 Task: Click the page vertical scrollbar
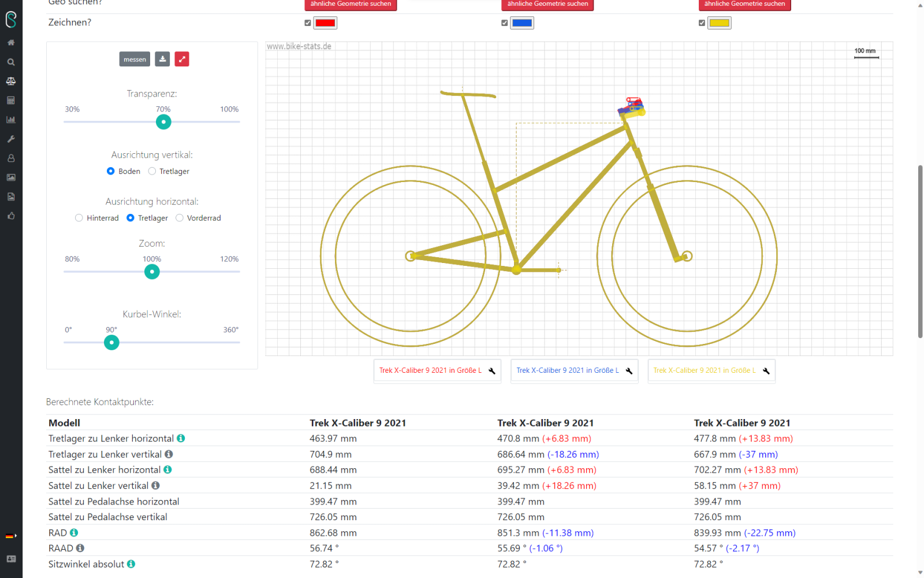tap(920, 251)
